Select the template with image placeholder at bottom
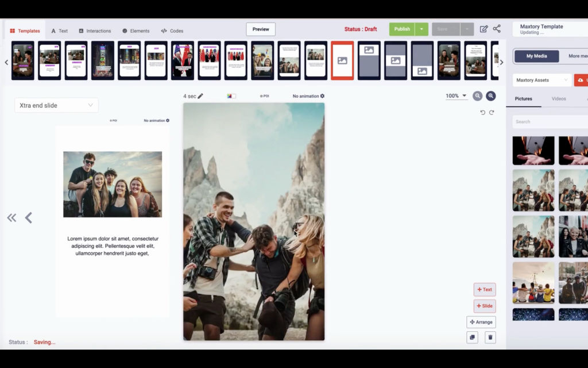Screen dimensions: 588x368 click(x=422, y=60)
